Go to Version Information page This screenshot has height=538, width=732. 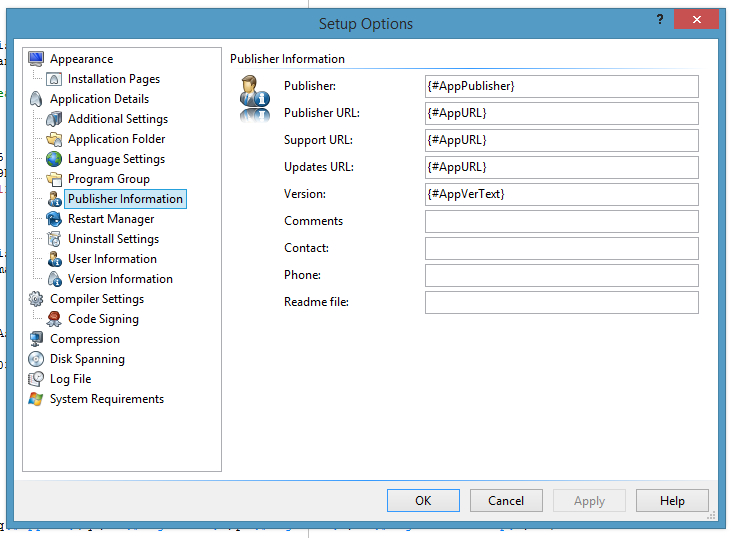[120, 279]
